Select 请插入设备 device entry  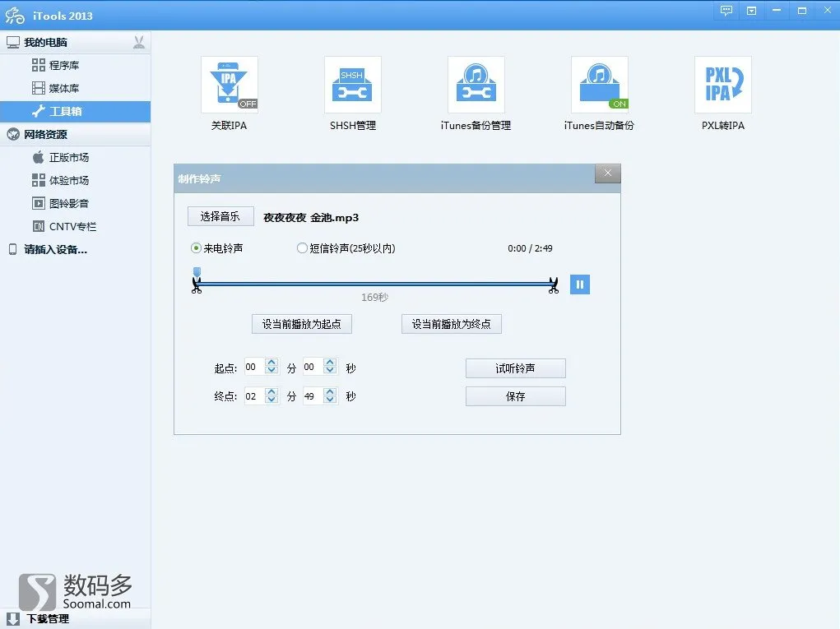pos(75,249)
